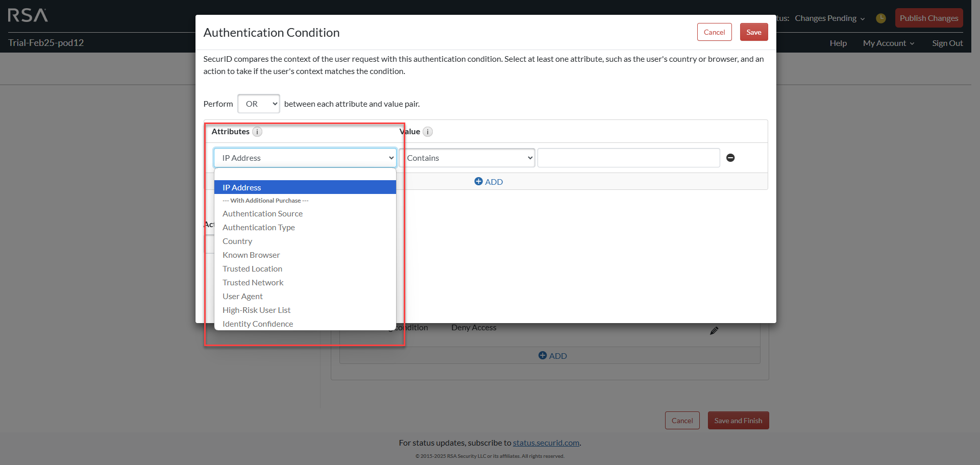Click the info icon next to Attributes
Screen dimensions: 980x465
tap(258, 132)
